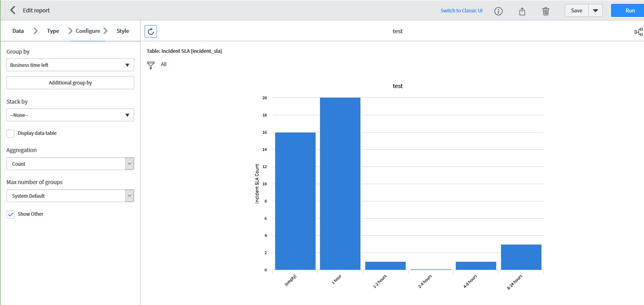
Task: Go to the Style tab
Action: [x=123, y=31]
